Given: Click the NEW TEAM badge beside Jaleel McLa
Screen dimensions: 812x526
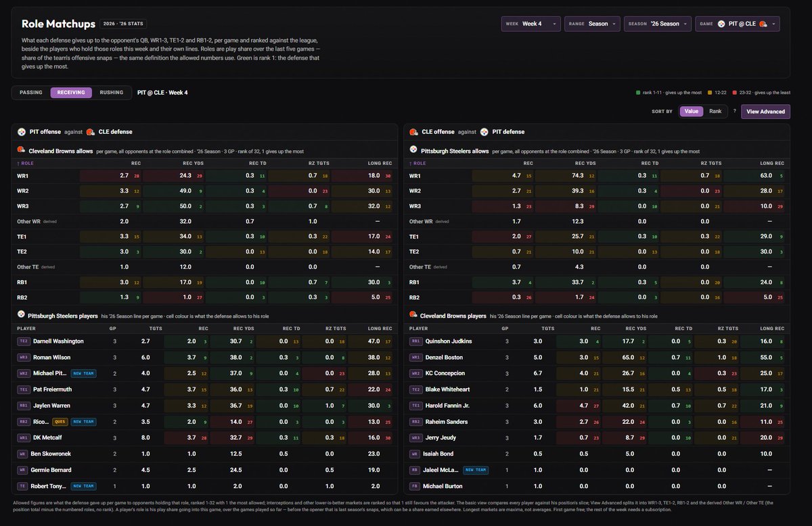Looking at the screenshot, I should pyautogui.click(x=476, y=470).
